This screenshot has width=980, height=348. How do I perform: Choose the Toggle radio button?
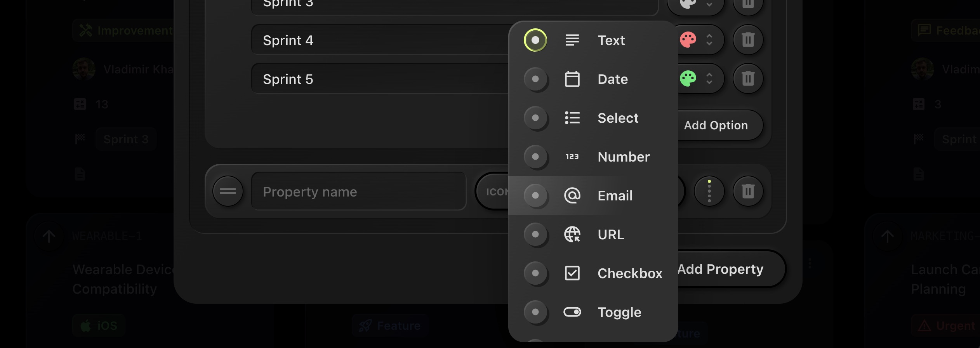535,312
